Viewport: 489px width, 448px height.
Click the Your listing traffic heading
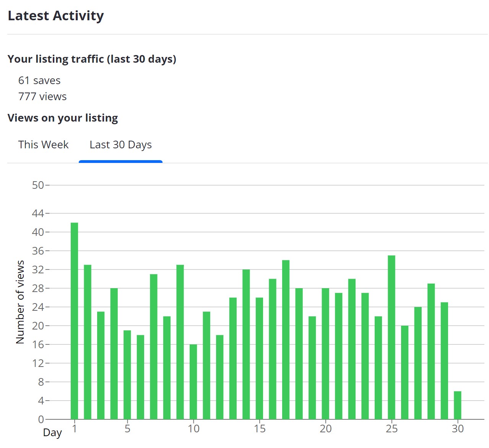pyautogui.click(x=92, y=59)
